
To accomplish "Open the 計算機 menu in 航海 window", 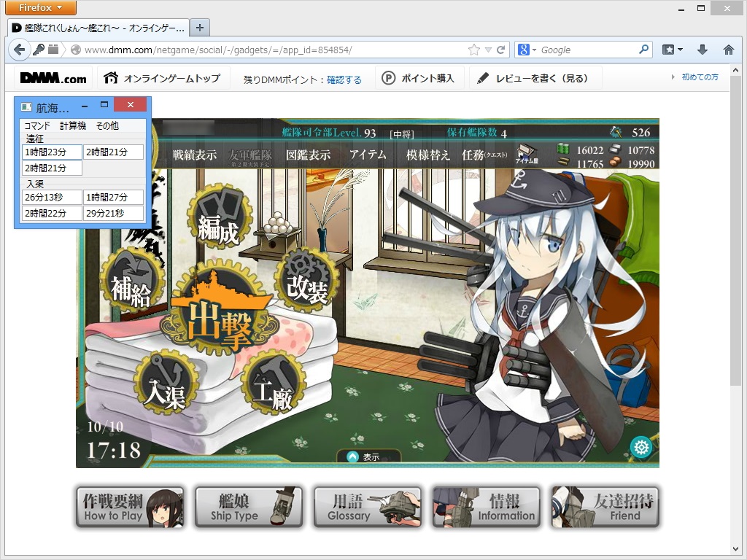I will point(73,125).
